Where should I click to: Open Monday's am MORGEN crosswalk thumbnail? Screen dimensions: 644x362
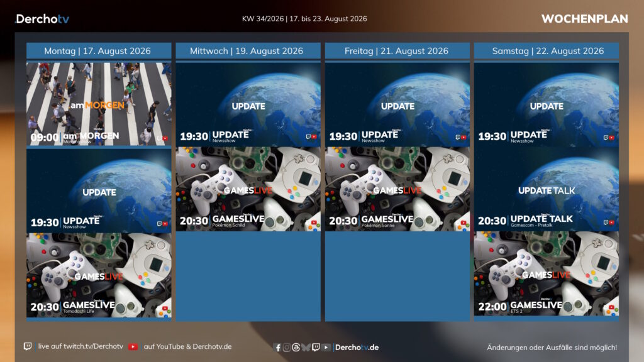tap(99, 104)
